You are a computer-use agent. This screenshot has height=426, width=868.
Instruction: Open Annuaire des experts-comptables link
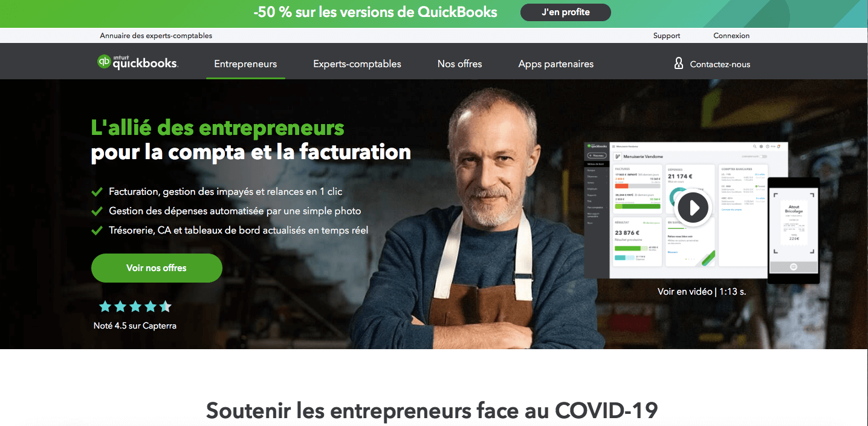pos(156,36)
